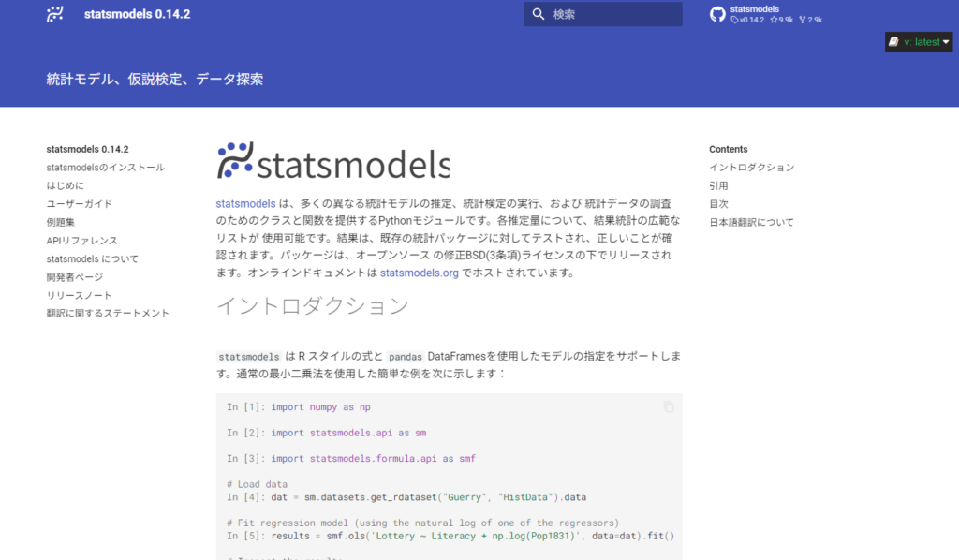
Task: Open ユーザーガイド in the sidebar
Action: [80, 204]
